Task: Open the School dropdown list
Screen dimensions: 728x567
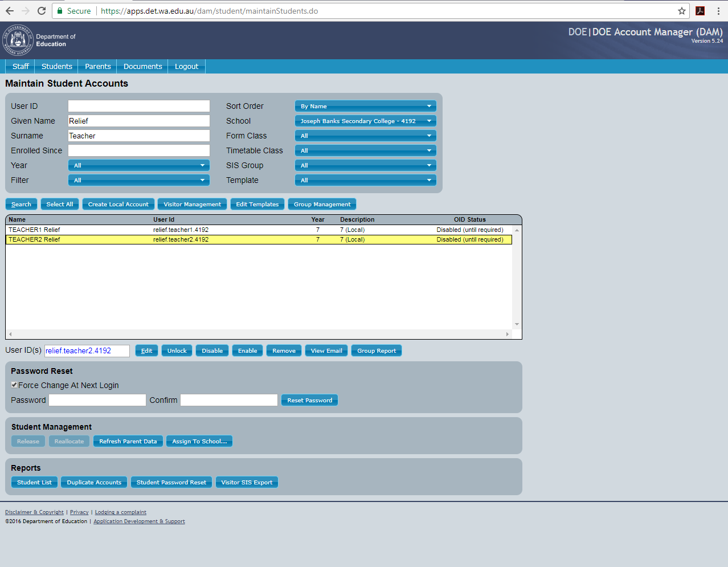Action: (365, 121)
